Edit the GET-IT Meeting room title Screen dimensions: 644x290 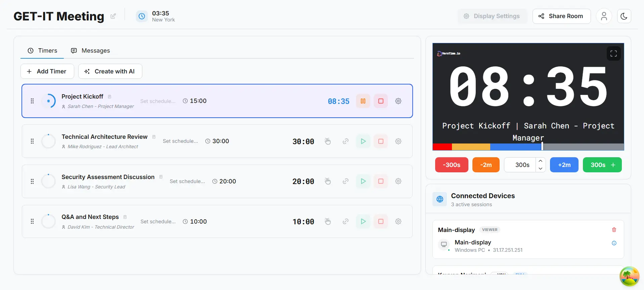[x=113, y=16]
